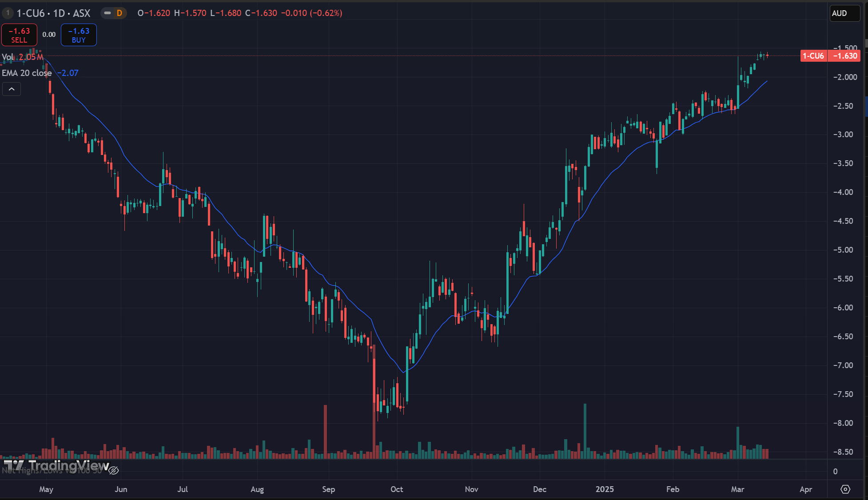The image size is (868, 500).
Task: Open chart settings gear on time axis
Action: point(845,489)
